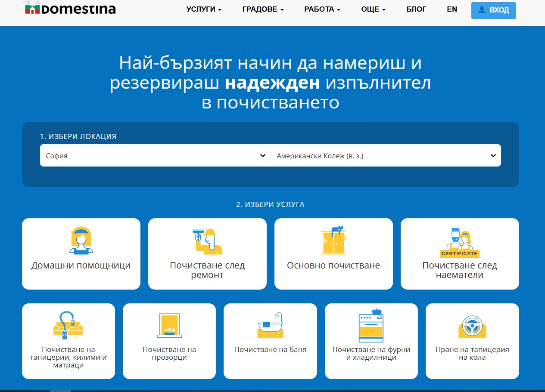Expand the ГРАДОВЕ menu

(x=263, y=9)
